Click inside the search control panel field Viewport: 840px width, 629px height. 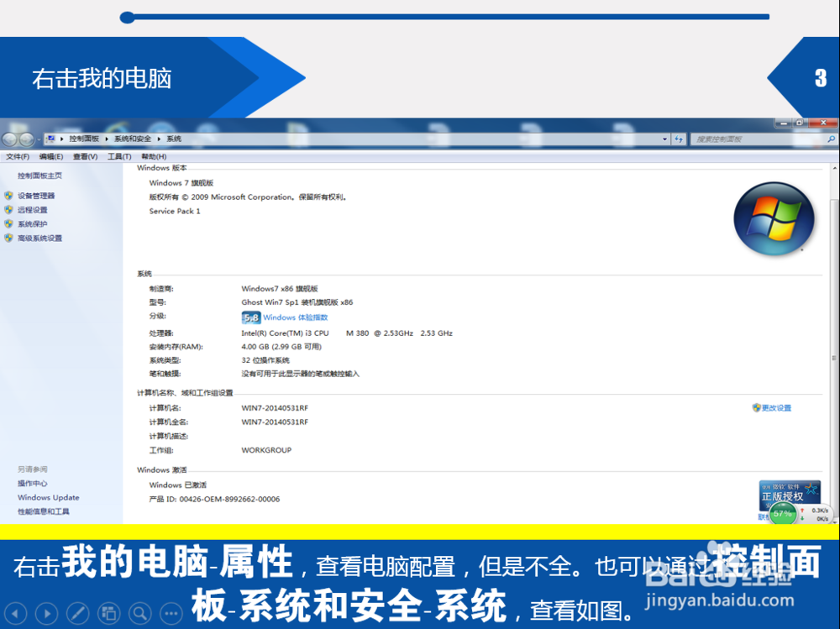(x=756, y=139)
